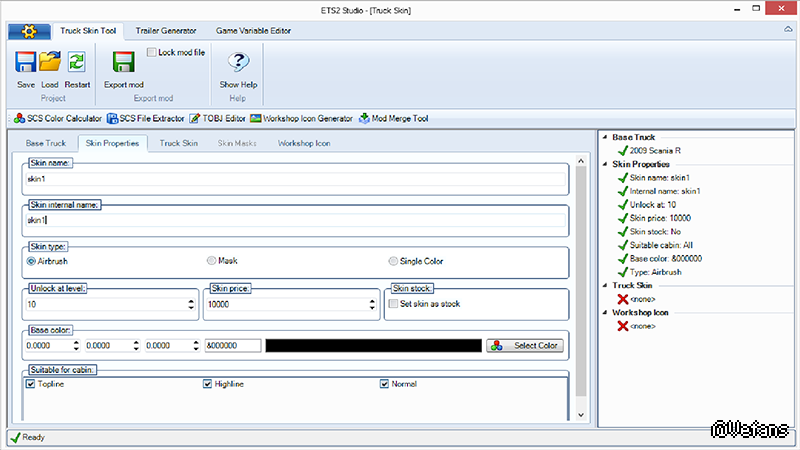800x450 pixels.
Task: Launch the SCS File Extractor
Action: tap(146, 119)
